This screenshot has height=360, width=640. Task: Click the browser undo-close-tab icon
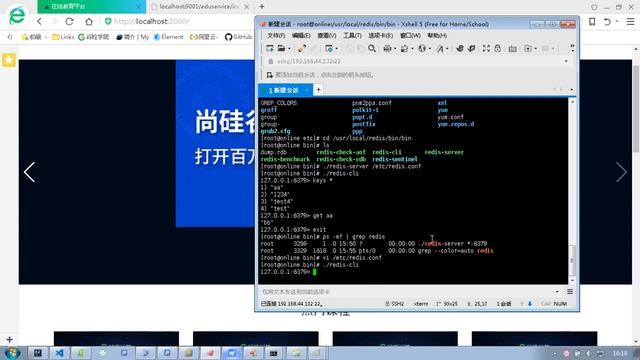click(607, 22)
